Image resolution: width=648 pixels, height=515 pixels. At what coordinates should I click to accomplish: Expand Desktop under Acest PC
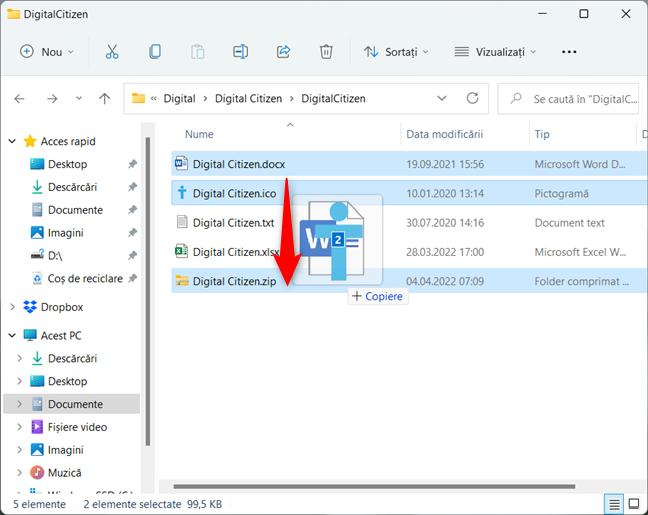(19, 381)
